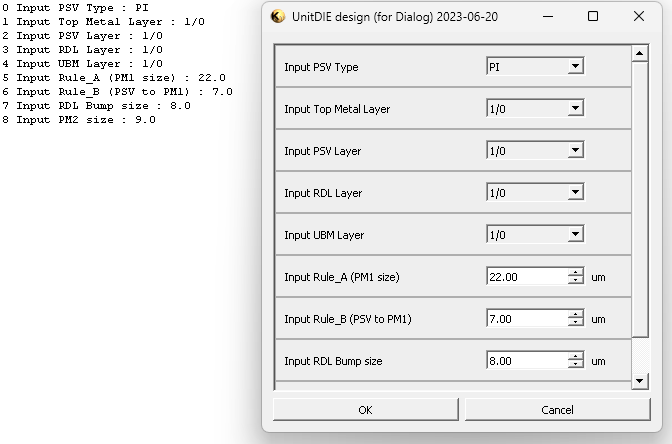The width and height of the screenshot is (672, 444).
Task: Decrease the RDL Bump size value
Action: 575,365
